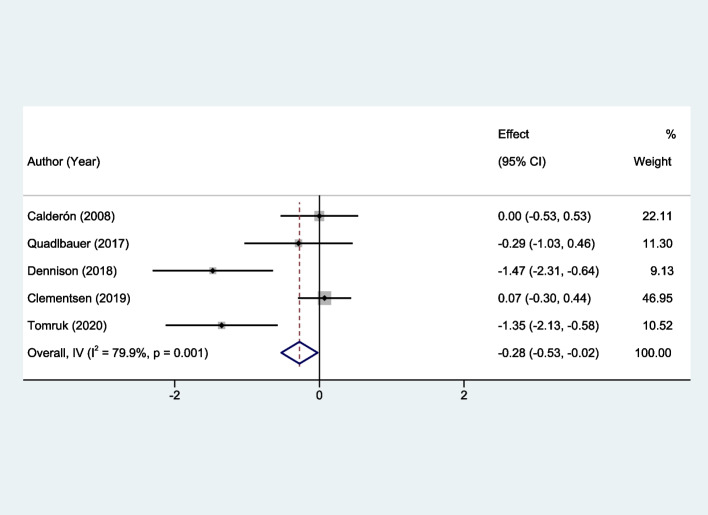Click the 46.95 weight value

655,298
